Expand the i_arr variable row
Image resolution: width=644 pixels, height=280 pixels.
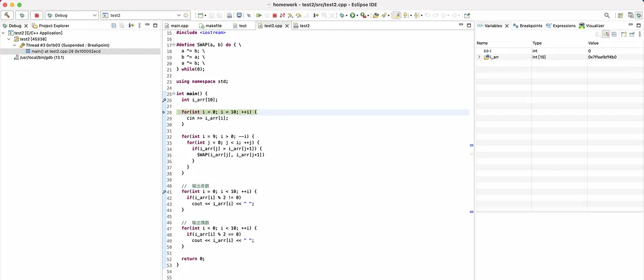[479, 57]
